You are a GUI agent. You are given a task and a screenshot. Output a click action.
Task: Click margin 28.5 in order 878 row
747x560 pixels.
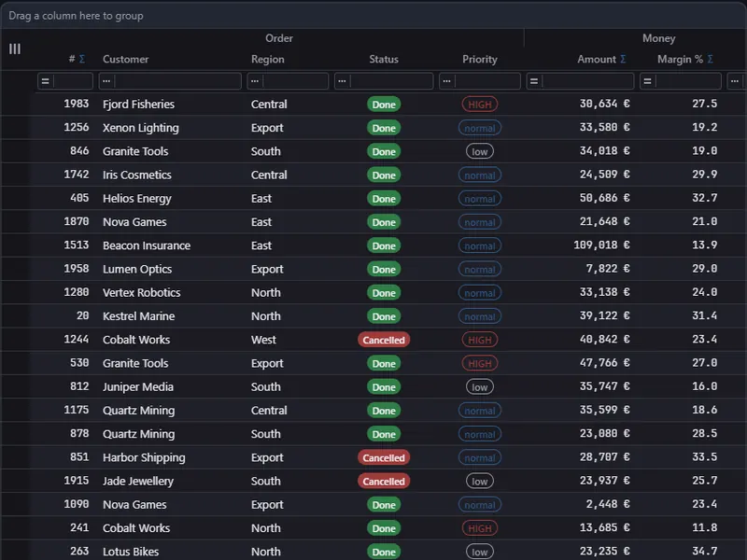pos(705,433)
